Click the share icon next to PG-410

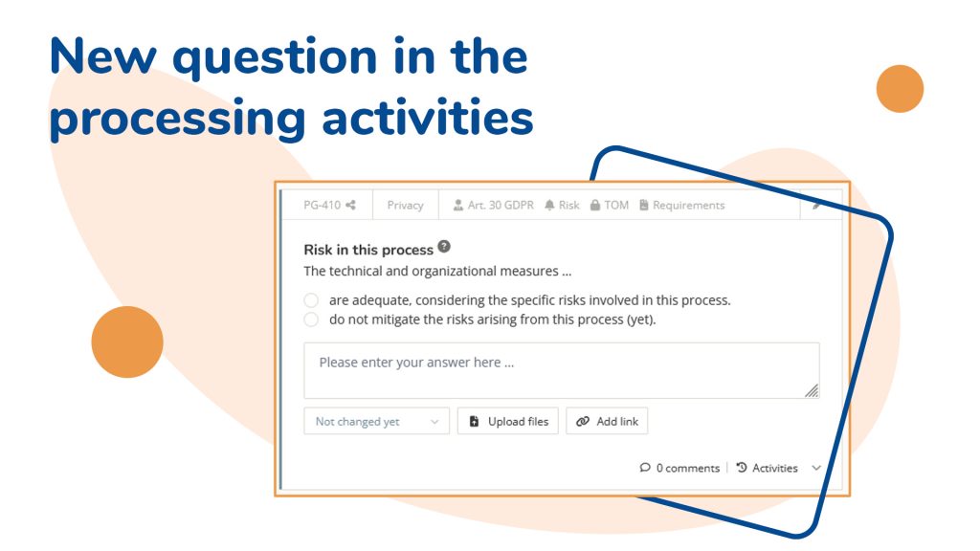349,205
